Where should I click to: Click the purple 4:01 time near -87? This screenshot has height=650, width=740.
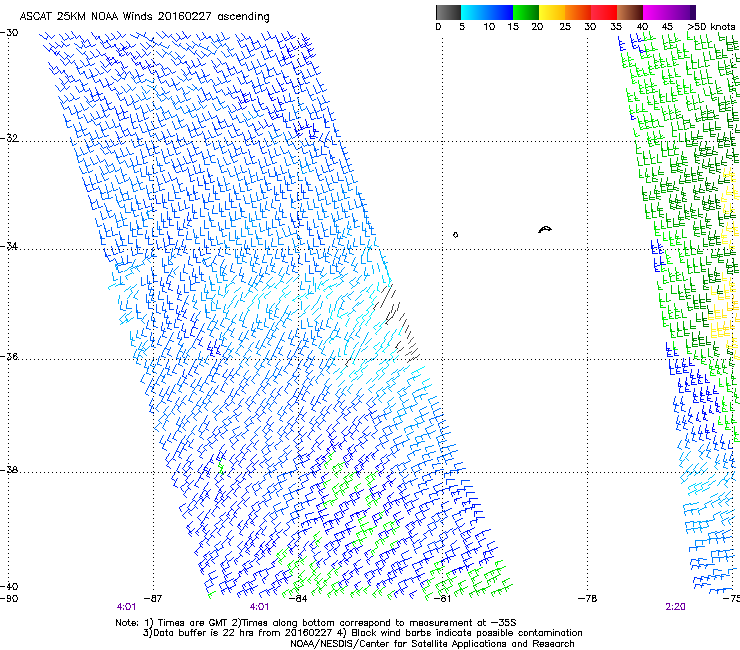[x=126, y=607]
